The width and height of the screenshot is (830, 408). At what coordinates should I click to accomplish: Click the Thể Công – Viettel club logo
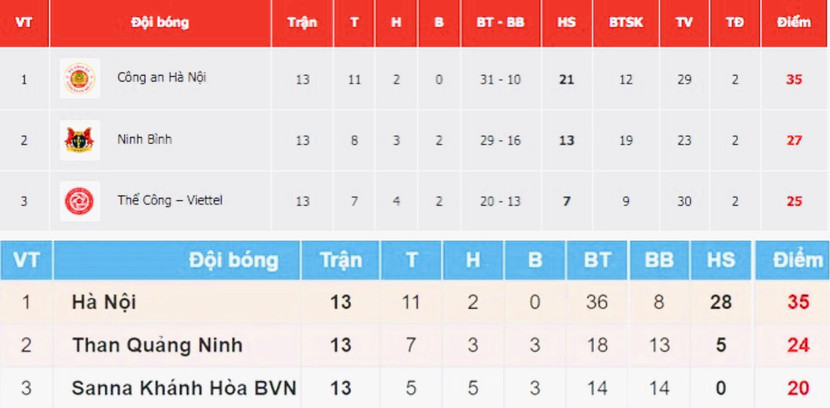pos(79,201)
